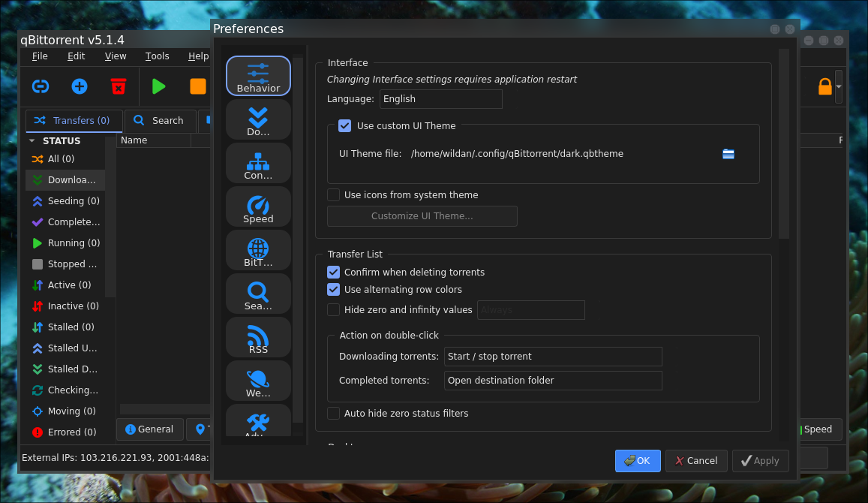Select the RSS preferences section
Viewport: 868px width, 503px height.
[258, 337]
